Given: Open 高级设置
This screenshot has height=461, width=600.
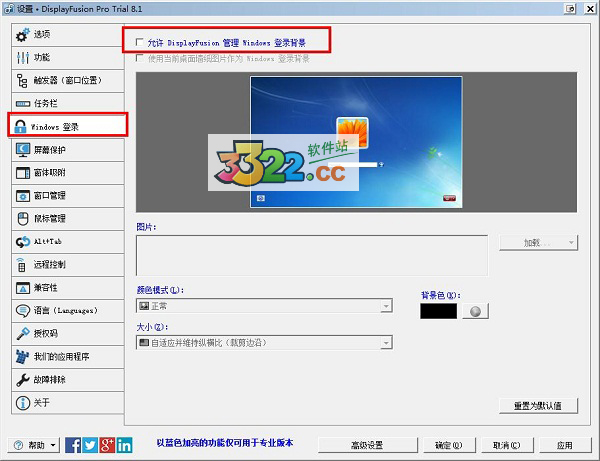Looking at the screenshot, I should (368, 445).
